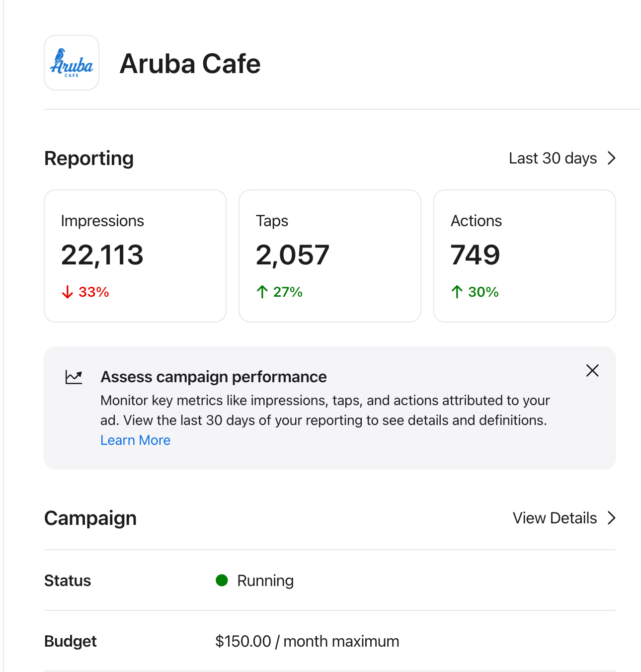Open the Actions metric card
This screenshot has height=672, width=641.
pos(525,256)
